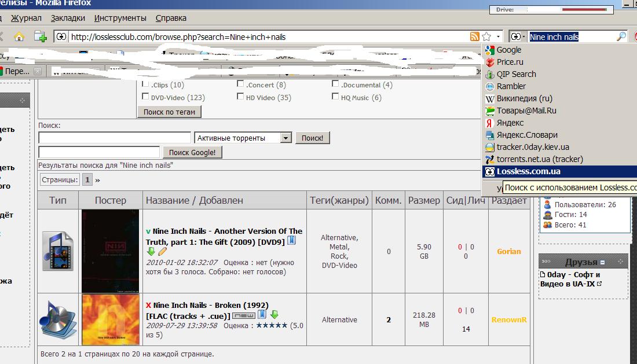The width and height of the screenshot is (637, 364).
Task: Open uploader Gorian's profile
Action: coord(508,251)
